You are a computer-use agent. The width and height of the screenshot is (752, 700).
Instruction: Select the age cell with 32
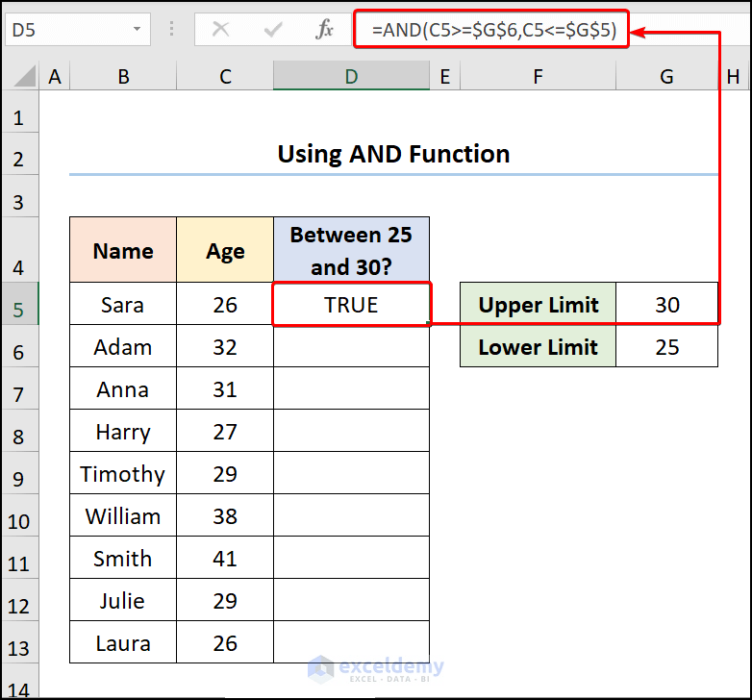click(225, 346)
